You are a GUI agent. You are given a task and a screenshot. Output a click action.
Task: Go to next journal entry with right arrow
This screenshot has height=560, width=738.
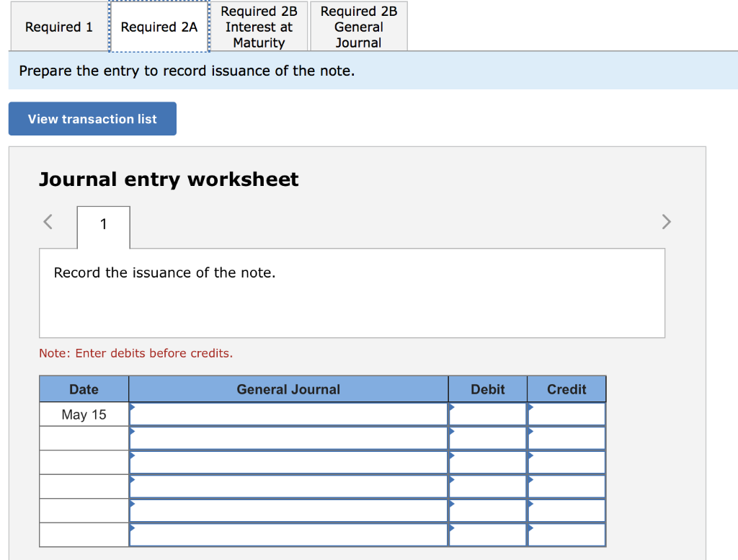(666, 222)
